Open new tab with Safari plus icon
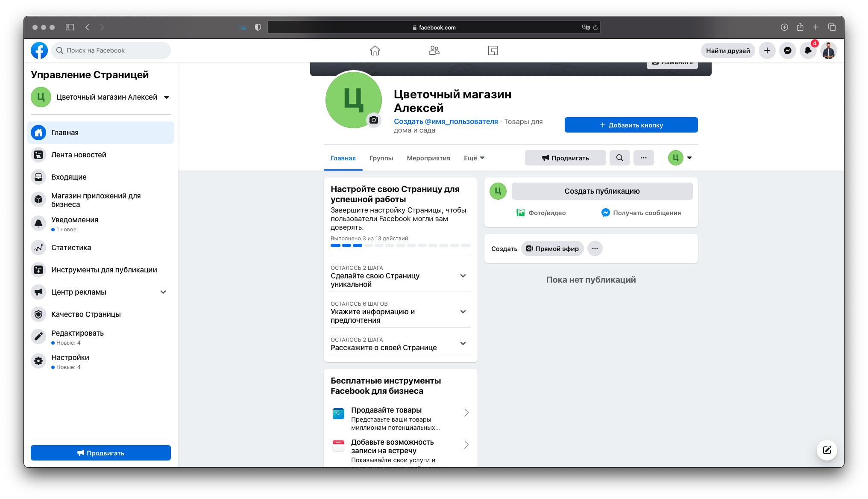868x499 pixels. coord(816,27)
